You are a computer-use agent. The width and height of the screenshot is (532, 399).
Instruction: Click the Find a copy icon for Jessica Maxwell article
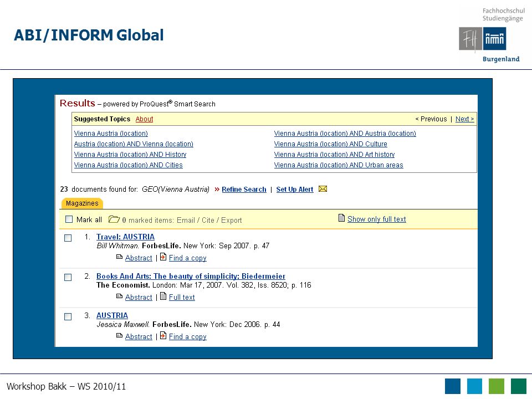(163, 336)
